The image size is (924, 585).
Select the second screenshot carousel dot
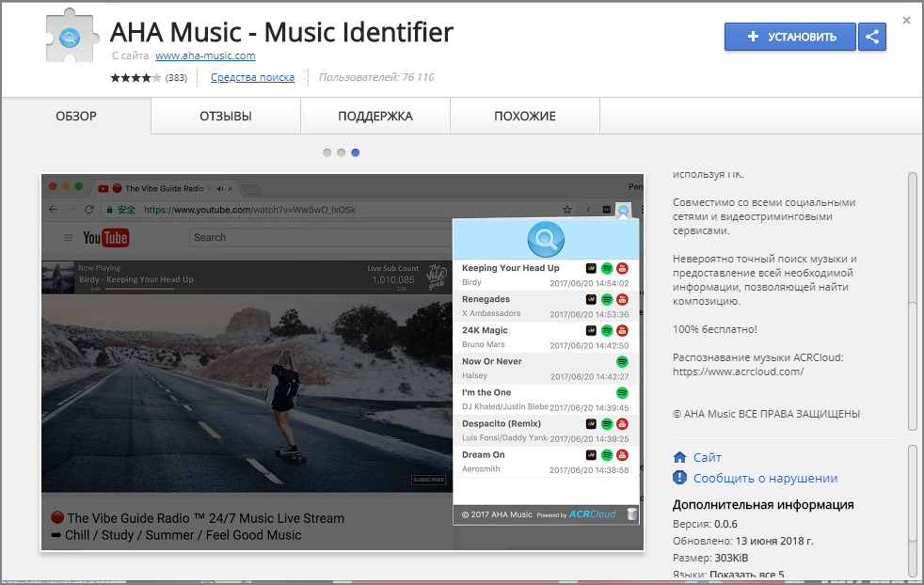pyautogui.click(x=342, y=152)
